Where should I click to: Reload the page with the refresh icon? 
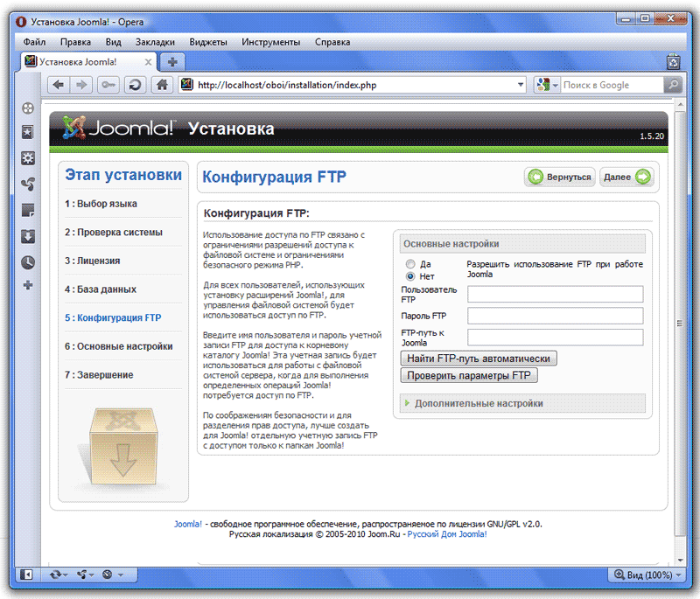tap(135, 85)
